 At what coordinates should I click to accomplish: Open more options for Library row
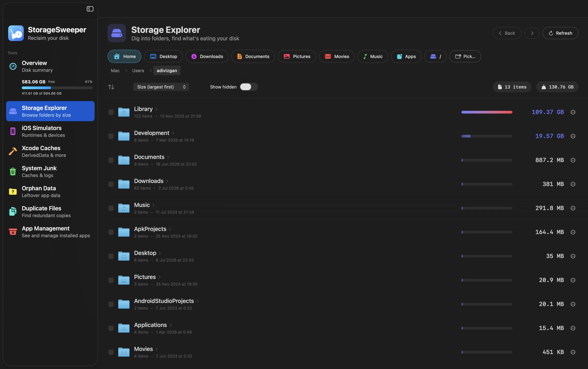(x=573, y=112)
